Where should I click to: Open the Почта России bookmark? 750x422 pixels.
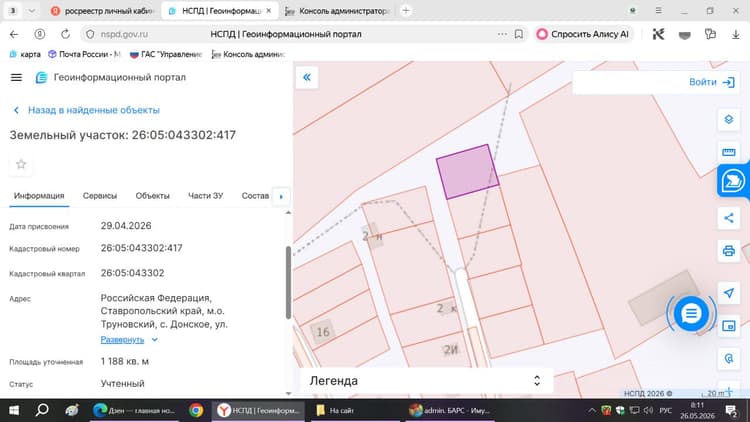84,55
